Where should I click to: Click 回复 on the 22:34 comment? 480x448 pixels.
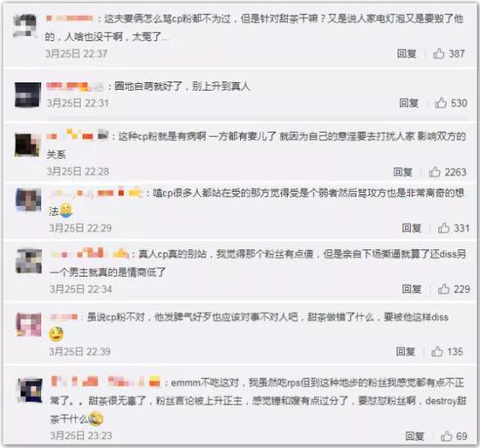tap(411, 289)
